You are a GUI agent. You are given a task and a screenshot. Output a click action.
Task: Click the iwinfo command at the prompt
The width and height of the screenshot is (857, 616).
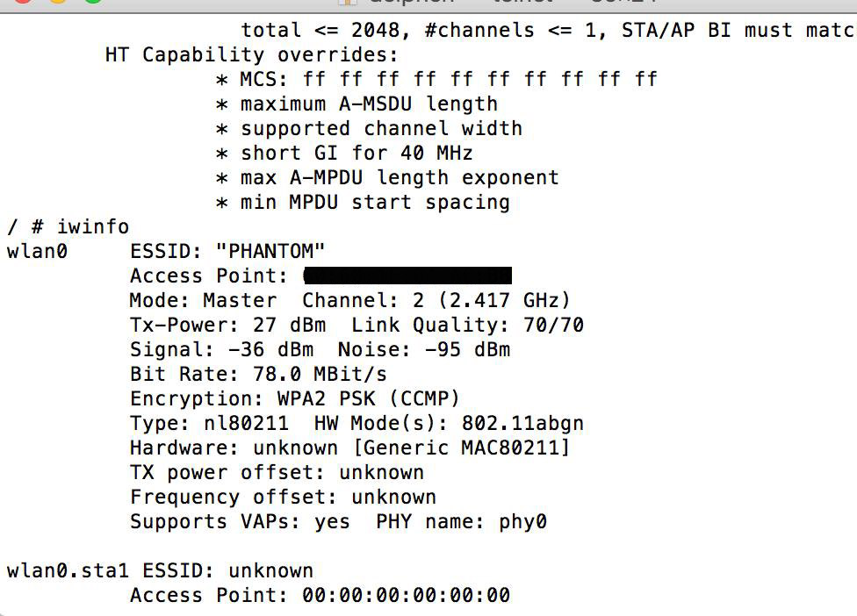tap(93, 226)
